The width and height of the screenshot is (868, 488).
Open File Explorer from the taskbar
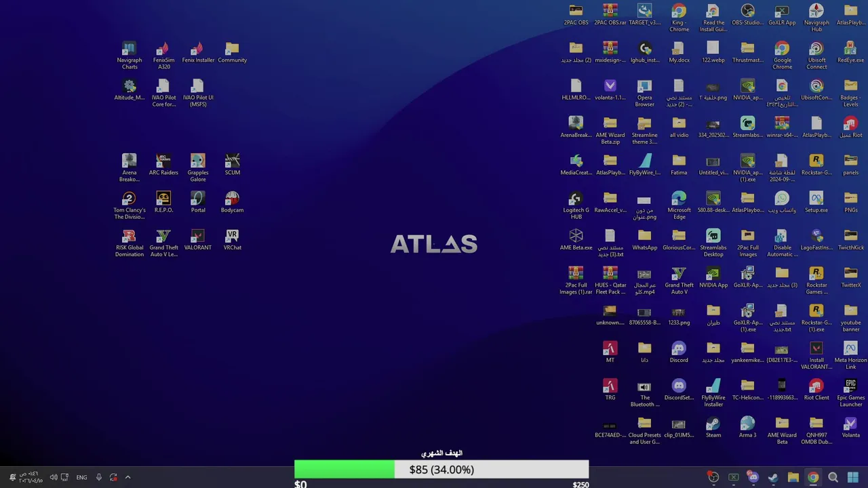(793, 478)
